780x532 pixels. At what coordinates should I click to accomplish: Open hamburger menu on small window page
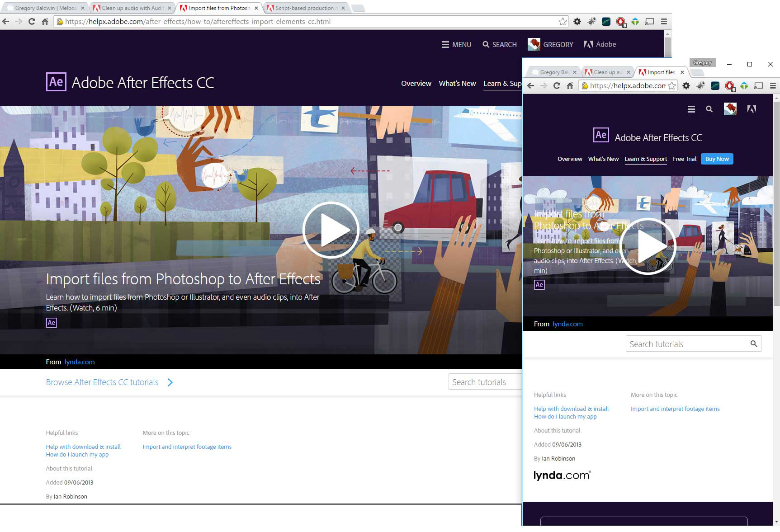point(691,109)
